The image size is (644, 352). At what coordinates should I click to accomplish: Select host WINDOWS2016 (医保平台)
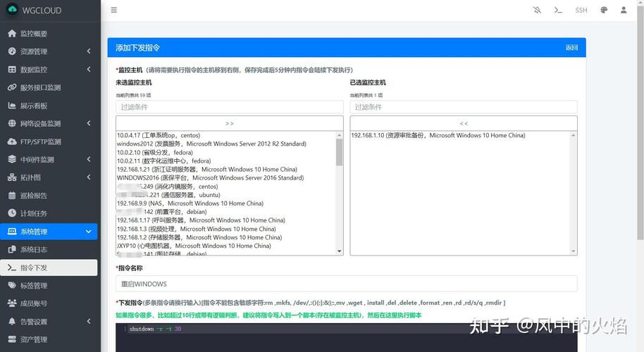(x=210, y=178)
